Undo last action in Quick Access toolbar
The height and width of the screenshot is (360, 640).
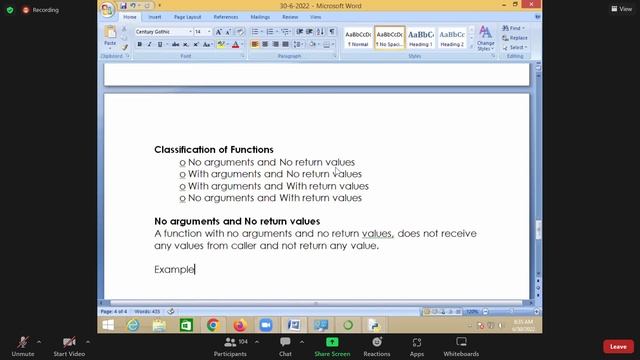click(133, 6)
